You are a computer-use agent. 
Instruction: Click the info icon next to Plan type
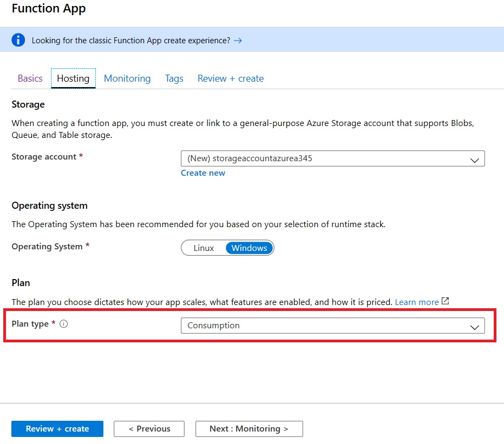(x=64, y=324)
